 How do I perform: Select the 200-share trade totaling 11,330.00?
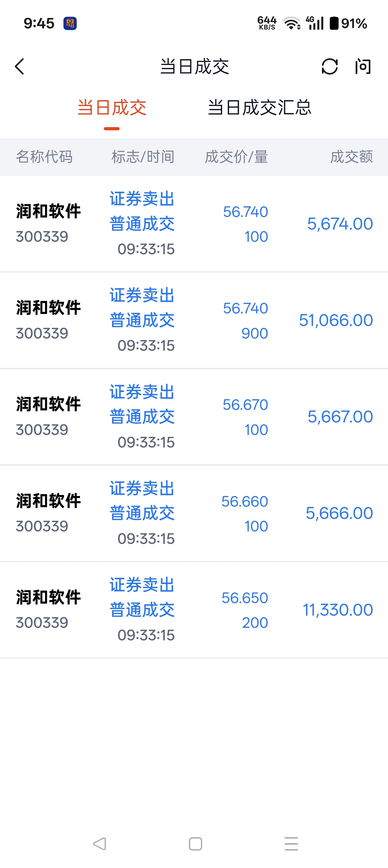[194, 610]
